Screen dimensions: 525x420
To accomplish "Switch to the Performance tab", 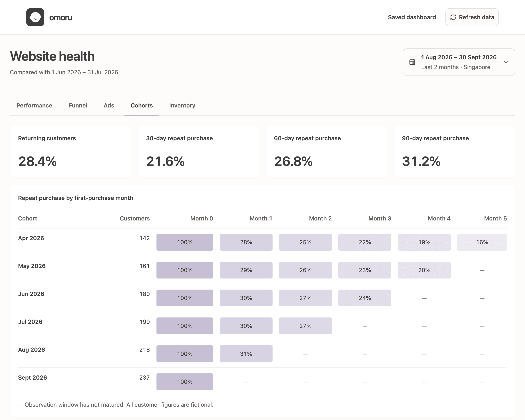I will 34,105.
